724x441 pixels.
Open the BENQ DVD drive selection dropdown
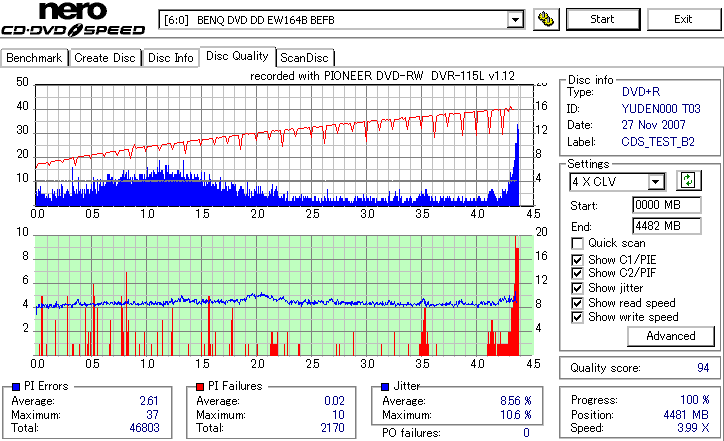click(515, 20)
